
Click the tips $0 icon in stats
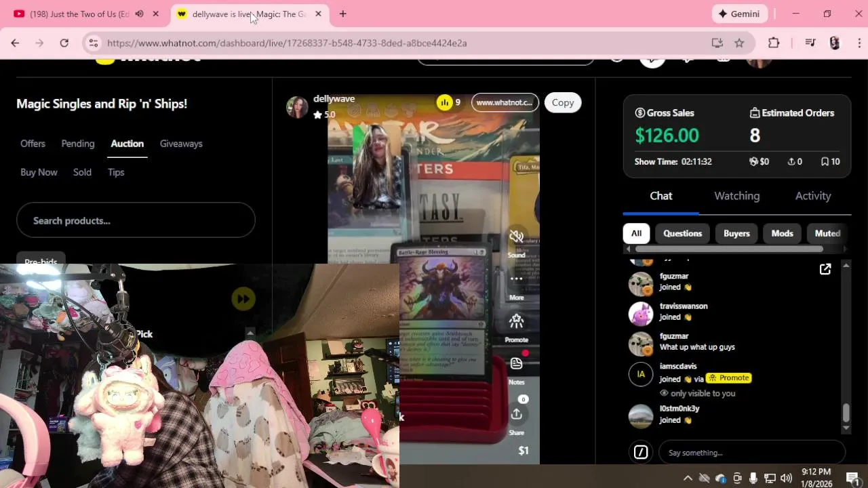coord(753,161)
